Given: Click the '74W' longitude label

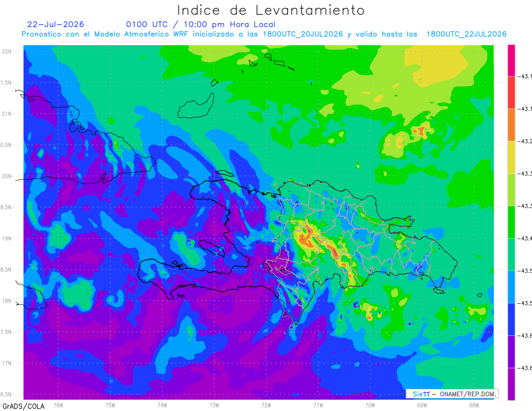Looking at the screenshot, I should (162, 405).
